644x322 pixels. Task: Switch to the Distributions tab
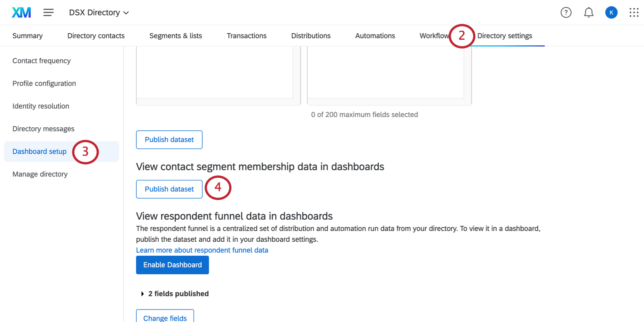tap(311, 35)
